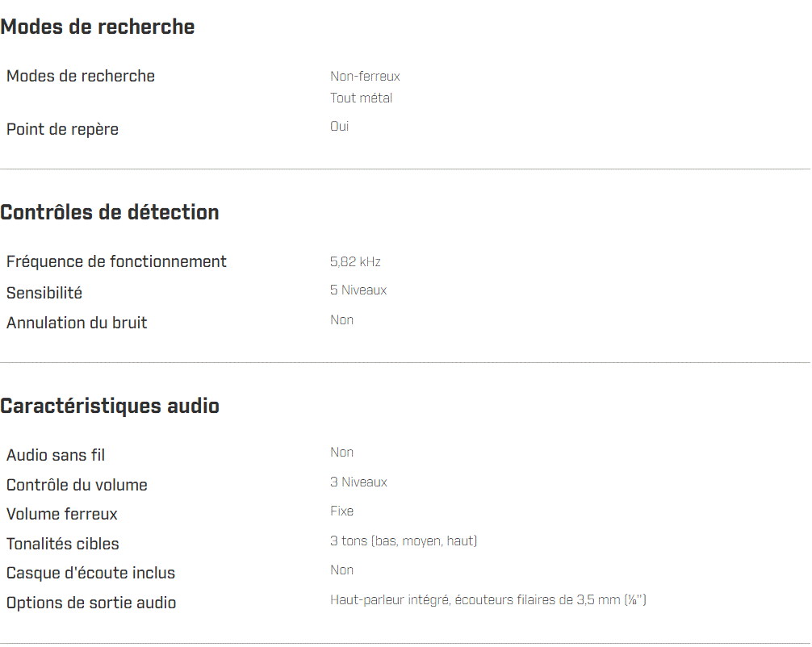Screen dimensions: 812x647
Task: Click the "3 tons (bas, moyen, haut)" value
Action: (x=404, y=541)
